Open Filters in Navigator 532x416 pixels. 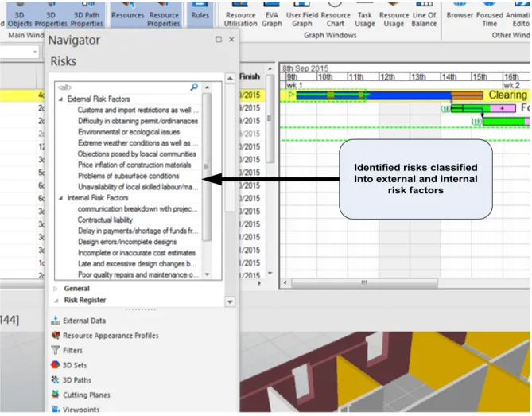(x=72, y=350)
